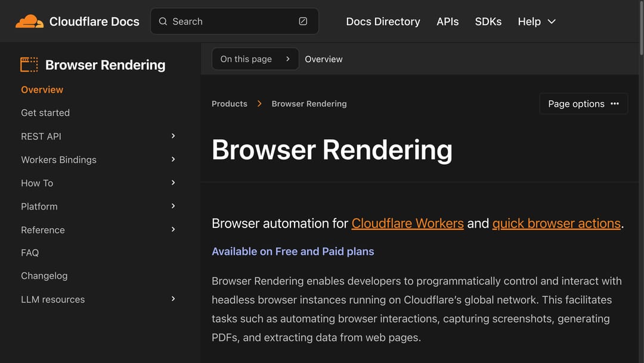644x363 pixels.
Task: Click the breadcrumb arrow after Products
Action: coord(259,104)
